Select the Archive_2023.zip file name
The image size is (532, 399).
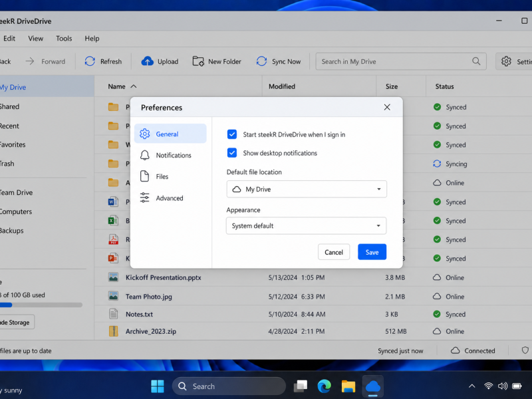pyautogui.click(x=151, y=331)
